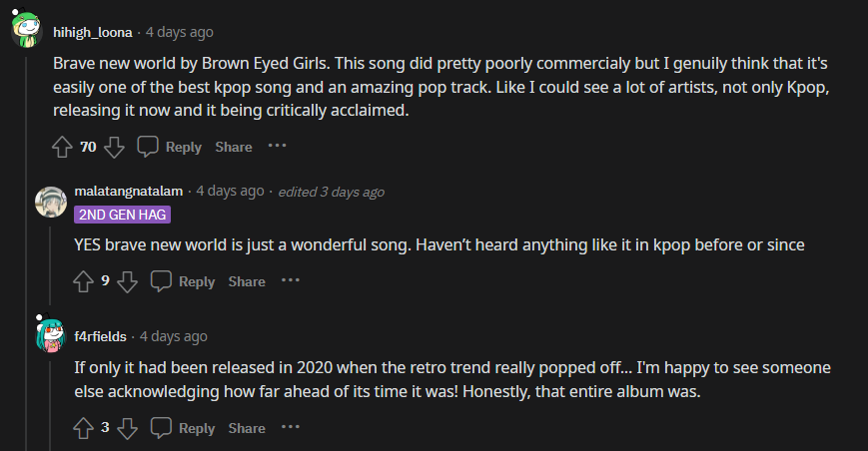Share malatangnatalam's comment
The width and height of the screenshot is (868, 451).
[x=247, y=281]
